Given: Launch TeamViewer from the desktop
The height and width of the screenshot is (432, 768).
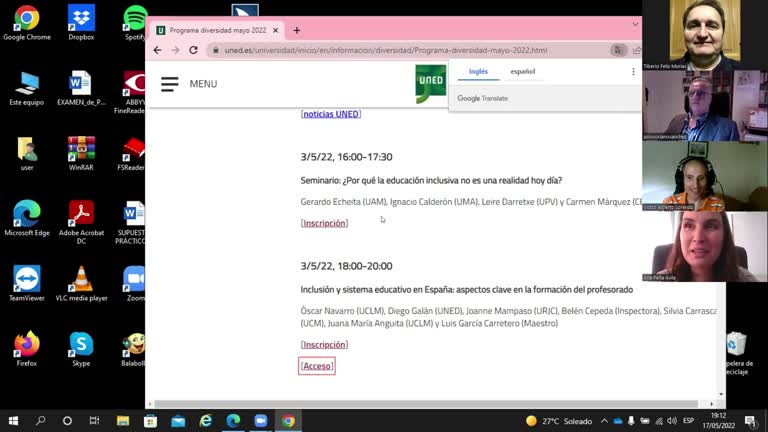Looking at the screenshot, I should coord(27,284).
